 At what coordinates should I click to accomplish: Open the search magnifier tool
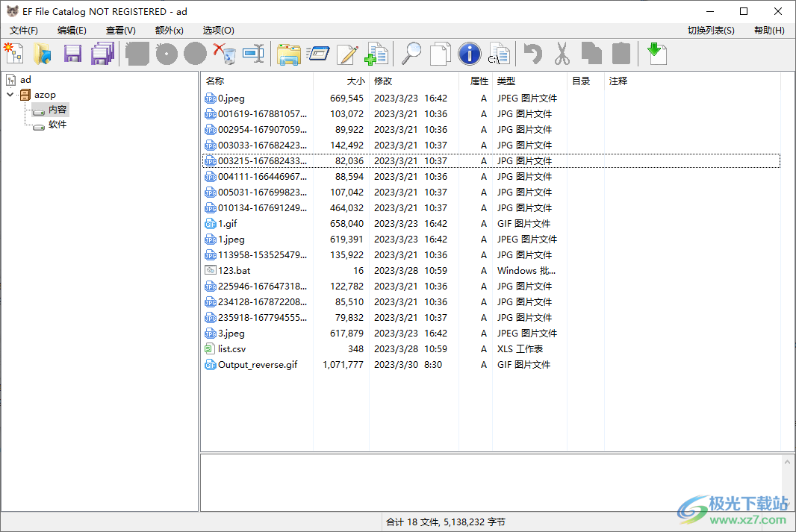click(x=411, y=53)
